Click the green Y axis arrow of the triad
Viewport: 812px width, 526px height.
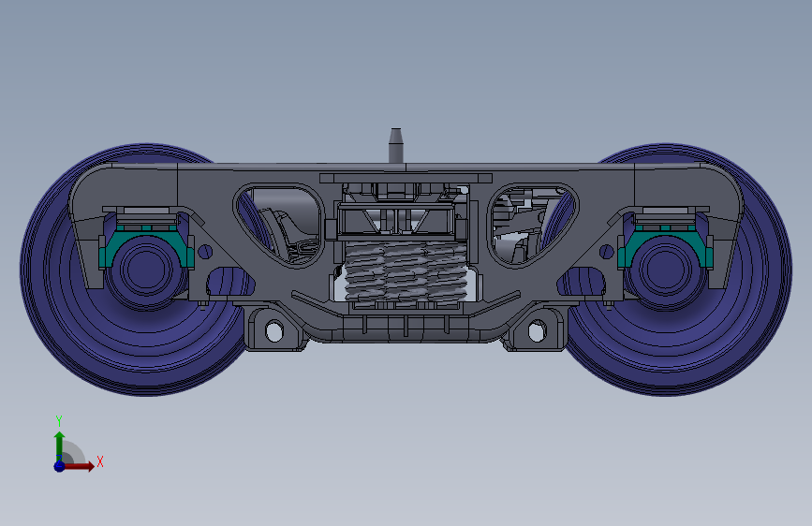click(59, 446)
